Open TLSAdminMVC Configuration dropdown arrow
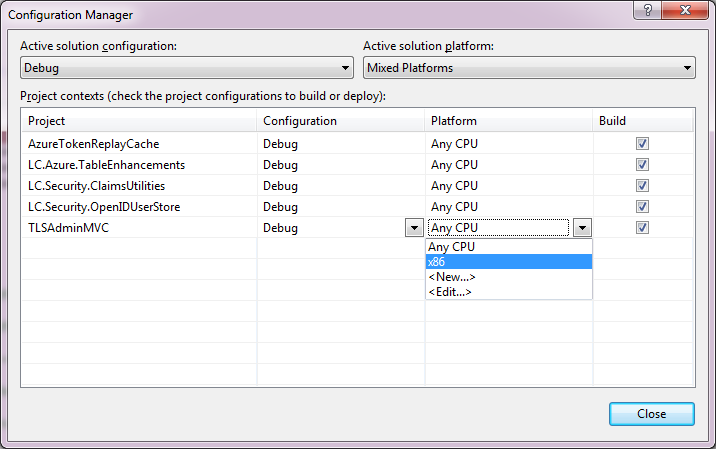 (414, 228)
